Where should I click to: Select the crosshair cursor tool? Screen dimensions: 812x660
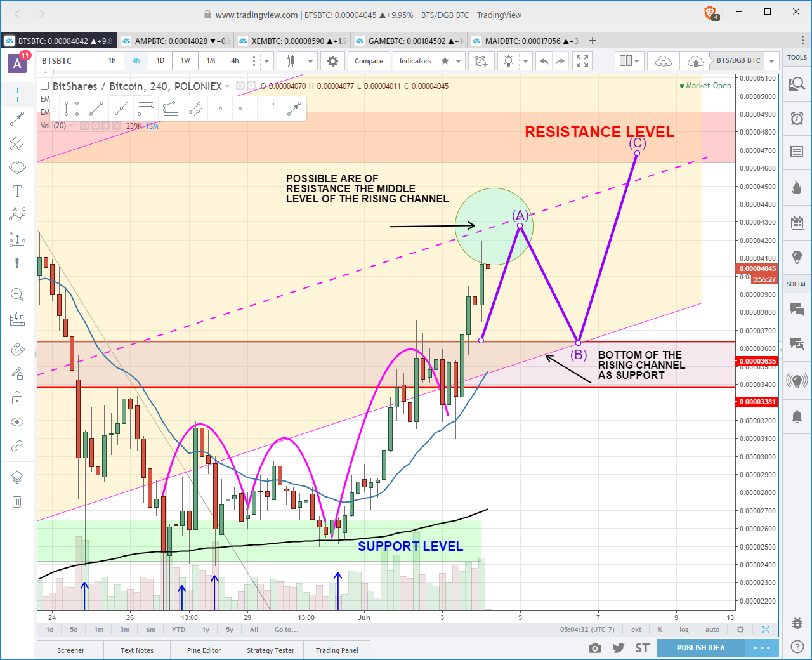point(17,95)
